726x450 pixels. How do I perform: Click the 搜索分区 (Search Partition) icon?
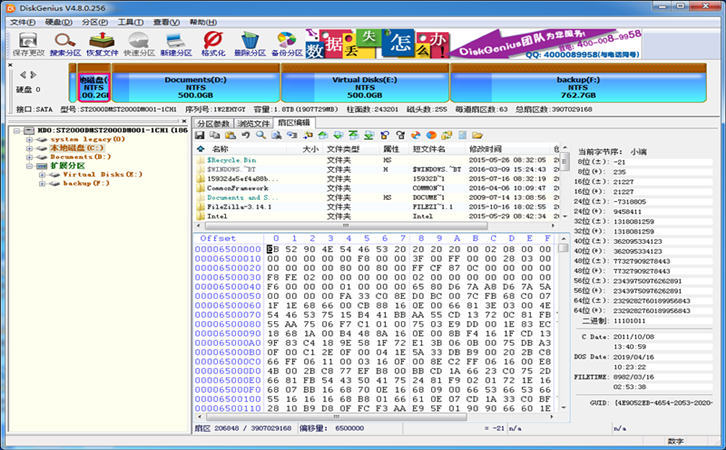click(64, 41)
